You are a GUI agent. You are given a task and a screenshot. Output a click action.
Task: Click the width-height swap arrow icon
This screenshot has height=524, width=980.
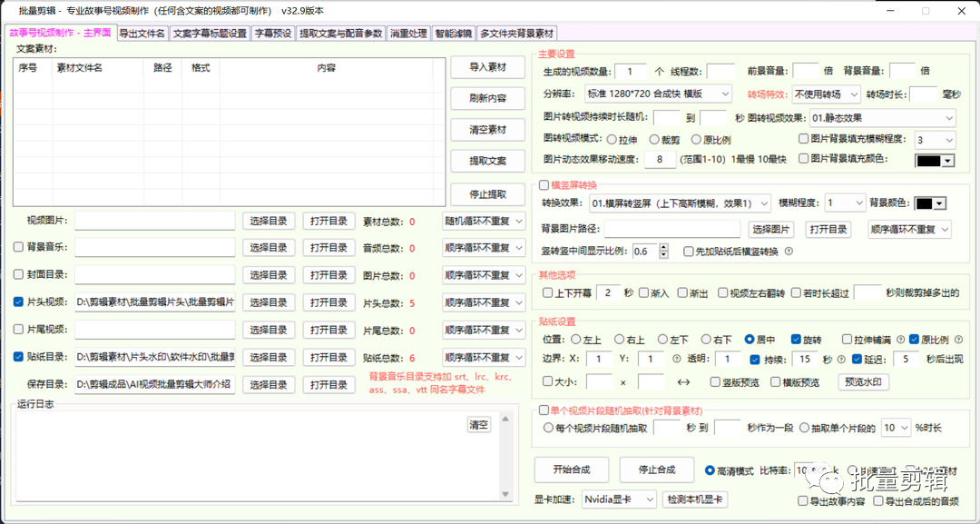click(x=683, y=381)
